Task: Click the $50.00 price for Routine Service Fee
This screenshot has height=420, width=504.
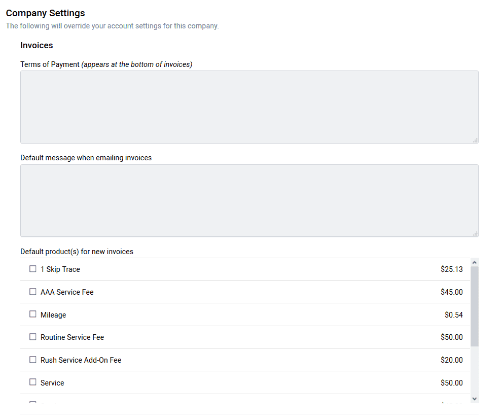Action: coord(452,337)
